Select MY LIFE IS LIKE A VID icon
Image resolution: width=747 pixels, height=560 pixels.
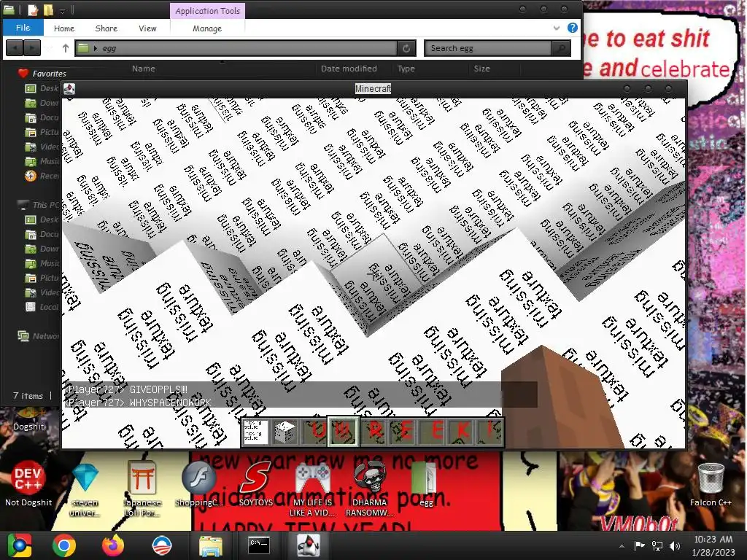[312, 490]
